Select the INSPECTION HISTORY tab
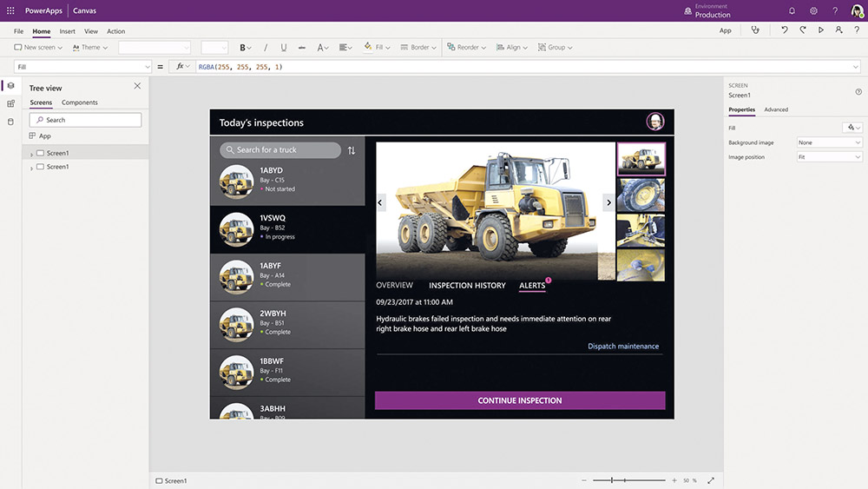 coord(467,286)
